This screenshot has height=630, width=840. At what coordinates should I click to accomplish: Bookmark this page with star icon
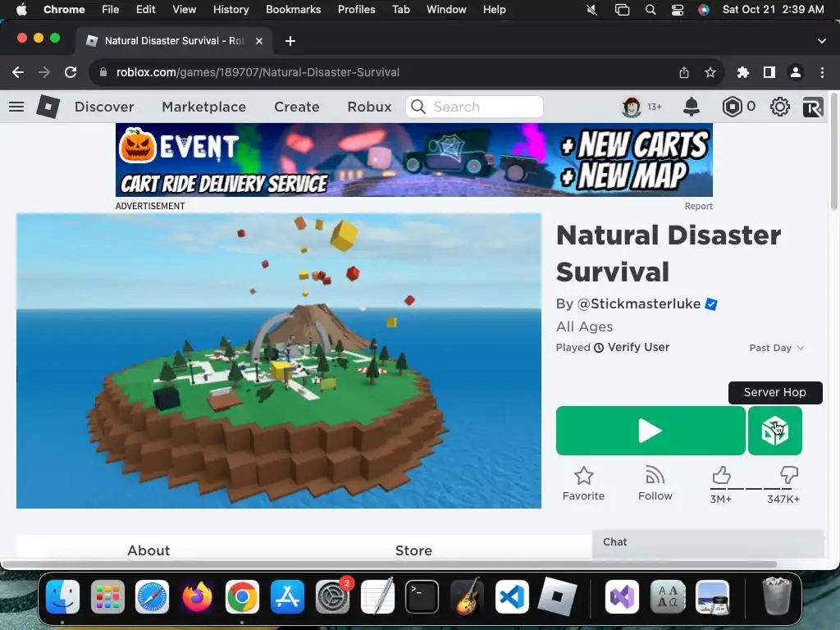tap(710, 72)
